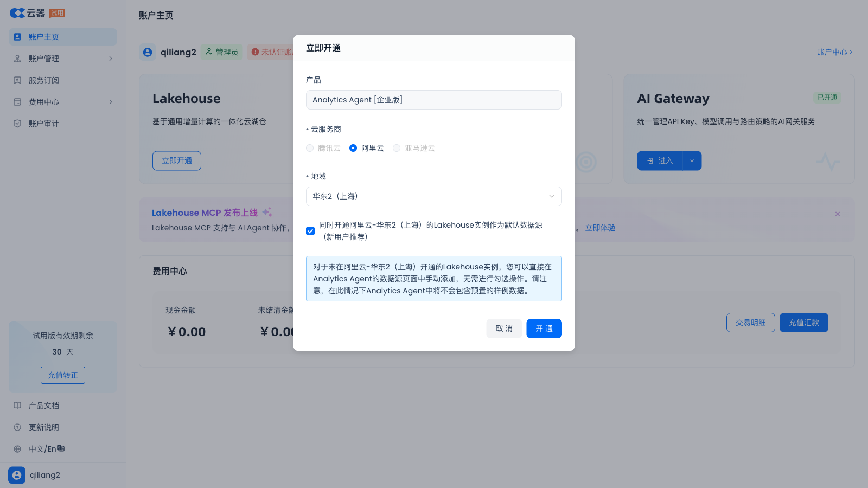Click the user avatar beside qiliang2 header
The width and height of the screenshot is (868, 488).
click(x=148, y=52)
